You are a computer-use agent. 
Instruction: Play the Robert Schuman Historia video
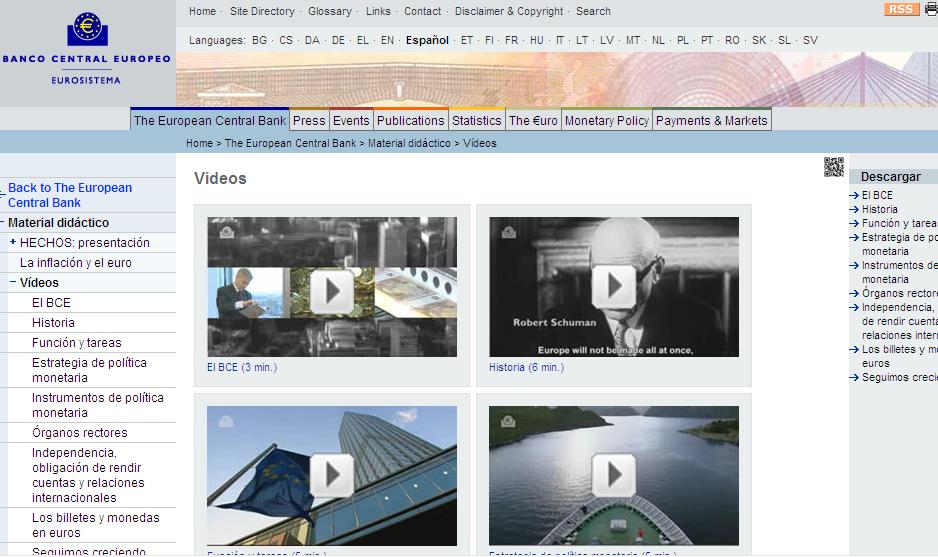613,287
